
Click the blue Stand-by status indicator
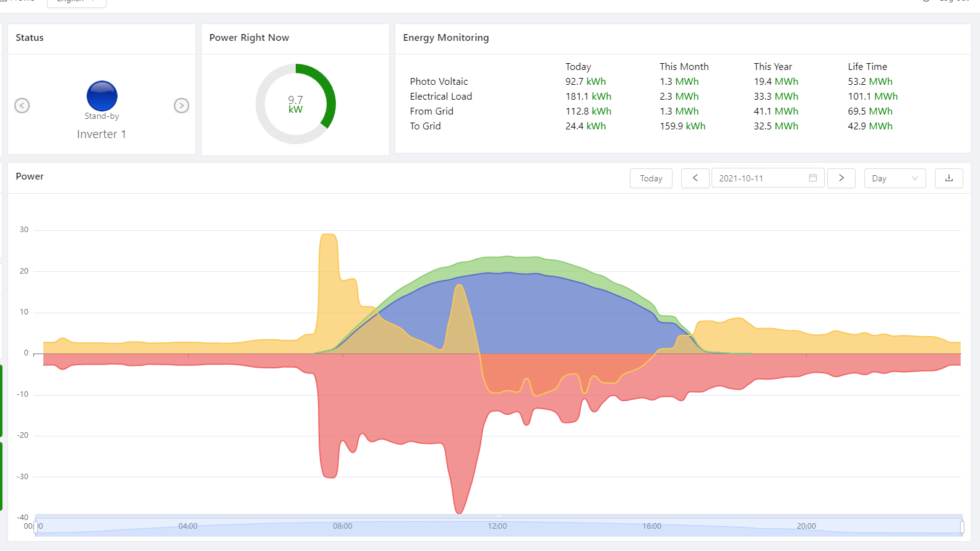(102, 96)
